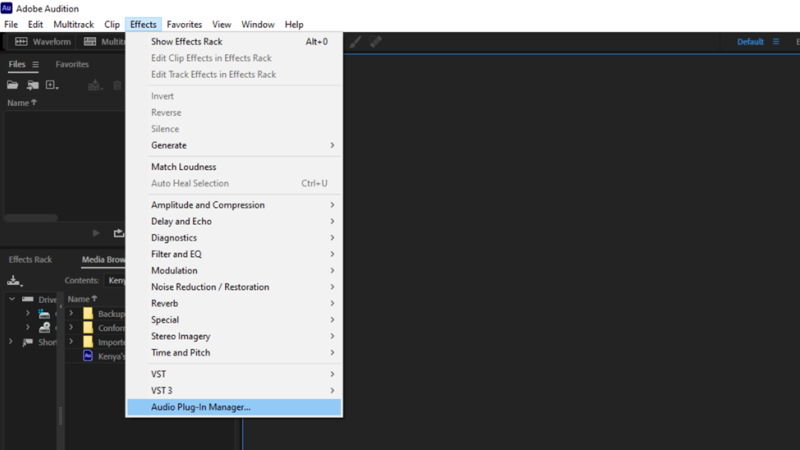Select the second network drive icon
The width and height of the screenshot is (800, 450).
coord(45,328)
